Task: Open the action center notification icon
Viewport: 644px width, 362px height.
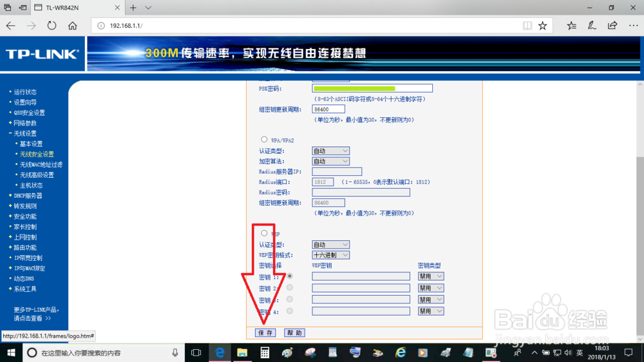Action: pyautogui.click(x=629, y=352)
